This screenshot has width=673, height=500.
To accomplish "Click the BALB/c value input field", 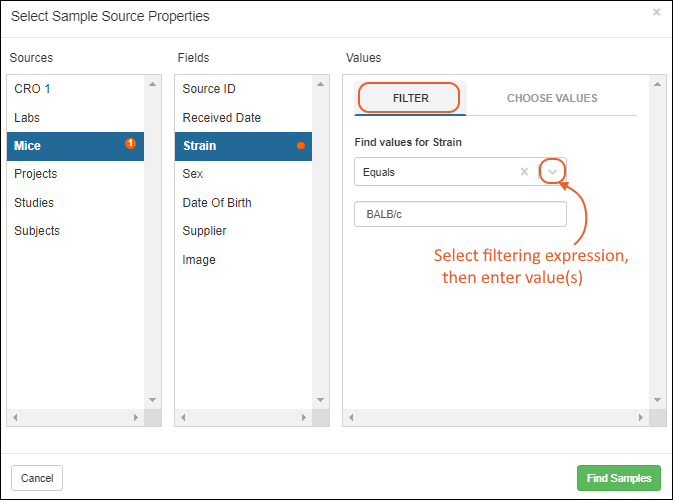I will (x=460, y=214).
